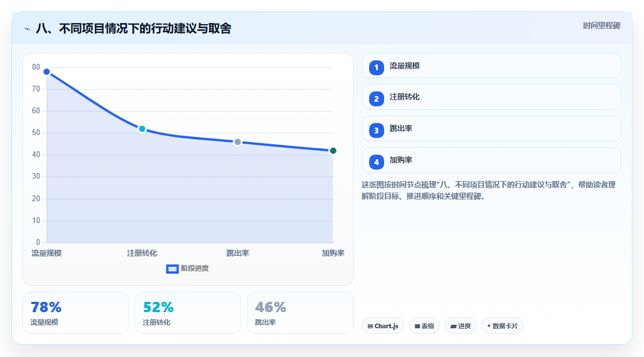Click the 注册转化 x-axis label
This screenshot has width=644, height=357.
coord(142,254)
